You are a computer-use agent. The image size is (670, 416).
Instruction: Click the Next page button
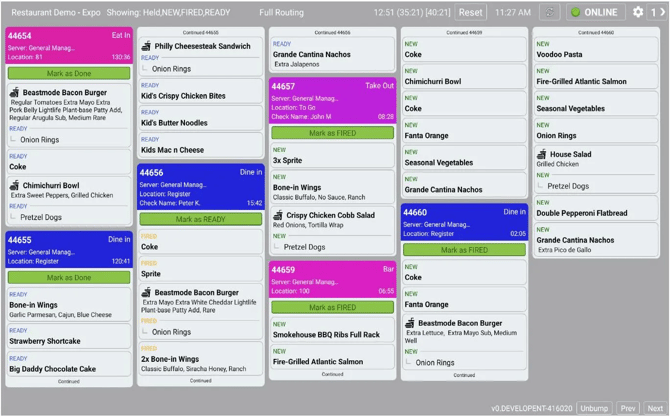click(655, 408)
